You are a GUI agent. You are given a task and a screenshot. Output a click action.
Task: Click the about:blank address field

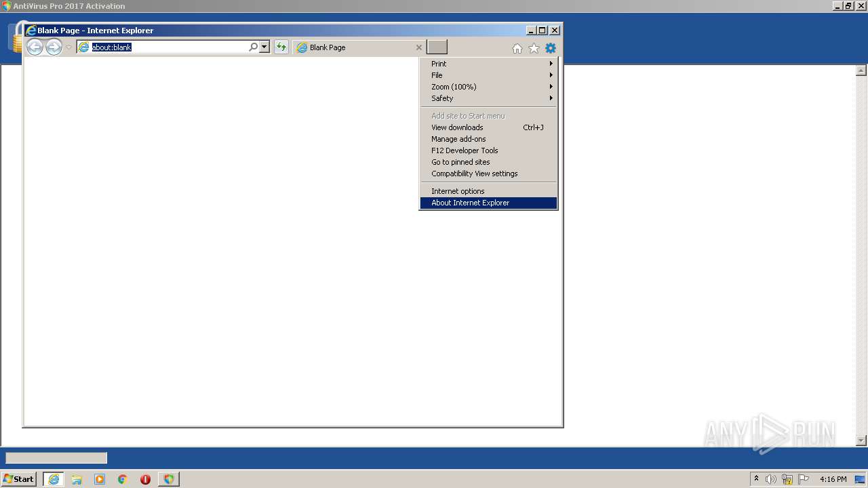pos(168,47)
